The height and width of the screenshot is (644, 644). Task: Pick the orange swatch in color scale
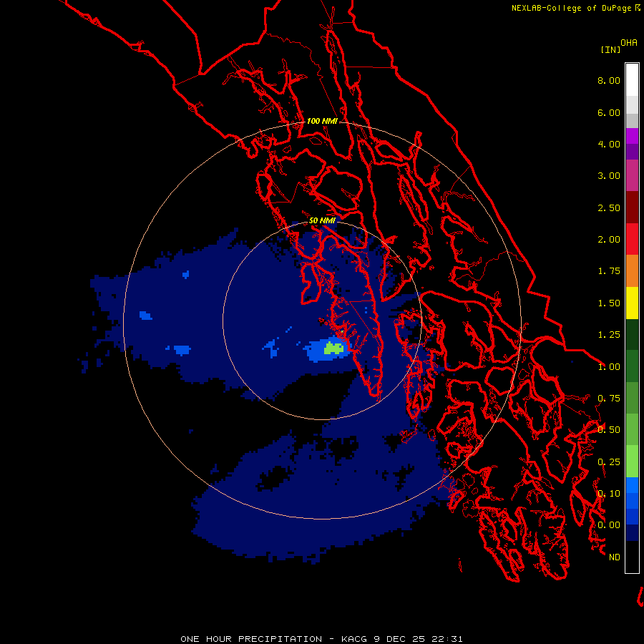[632, 271]
